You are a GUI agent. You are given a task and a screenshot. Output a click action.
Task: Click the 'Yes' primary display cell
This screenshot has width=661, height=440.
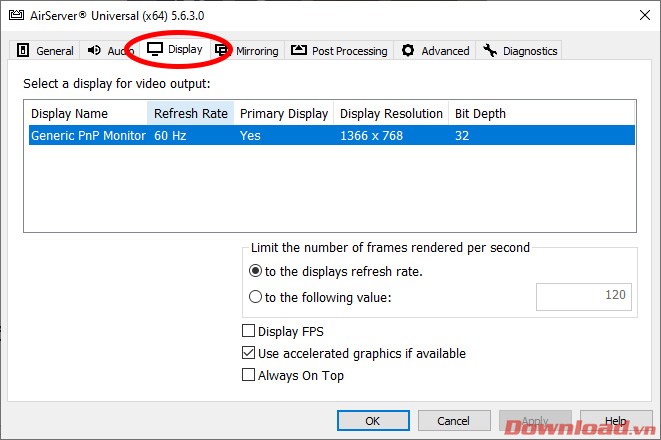point(250,136)
